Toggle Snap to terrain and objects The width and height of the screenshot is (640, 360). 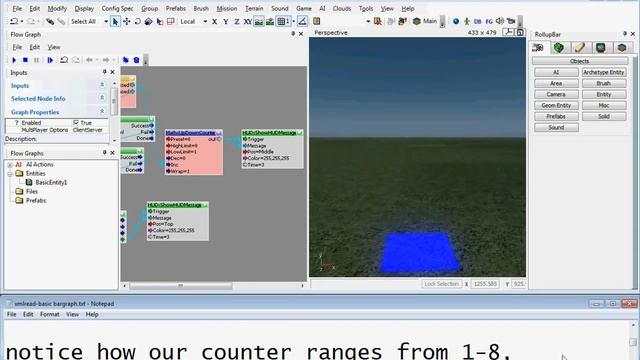270,21
